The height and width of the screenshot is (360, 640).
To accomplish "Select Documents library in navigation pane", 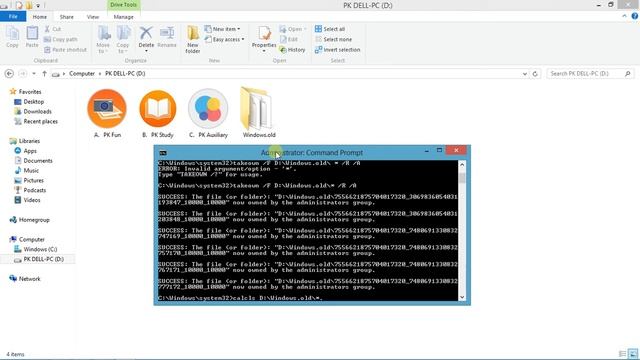I will coord(38,160).
